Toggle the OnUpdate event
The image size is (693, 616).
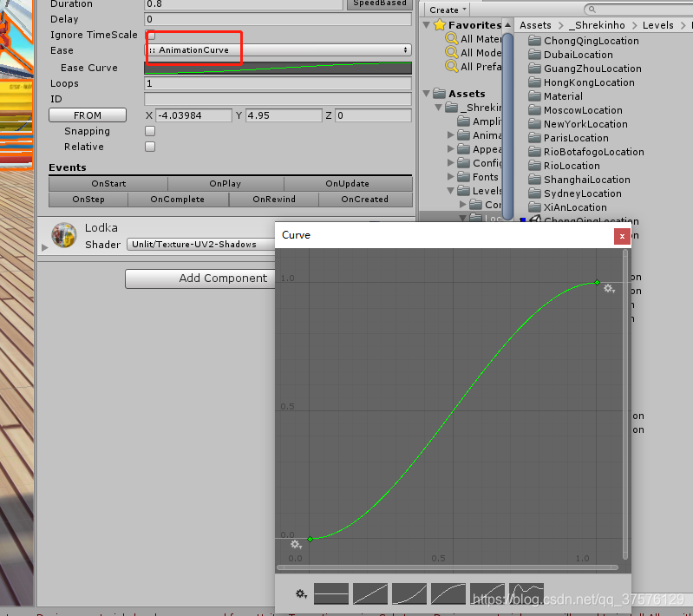pos(348,184)
